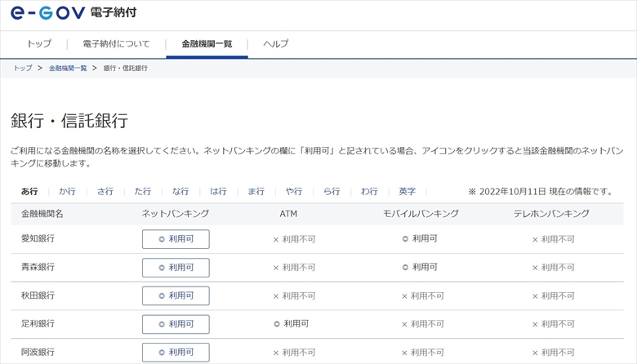Click 愛知銀行 ATM 利用不可 cell
This screenshot has width=637, height=364.
coord(294,239)
